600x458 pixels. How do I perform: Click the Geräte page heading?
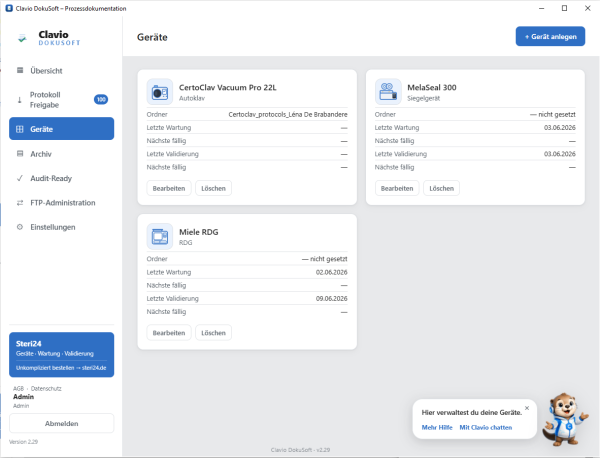152,37
